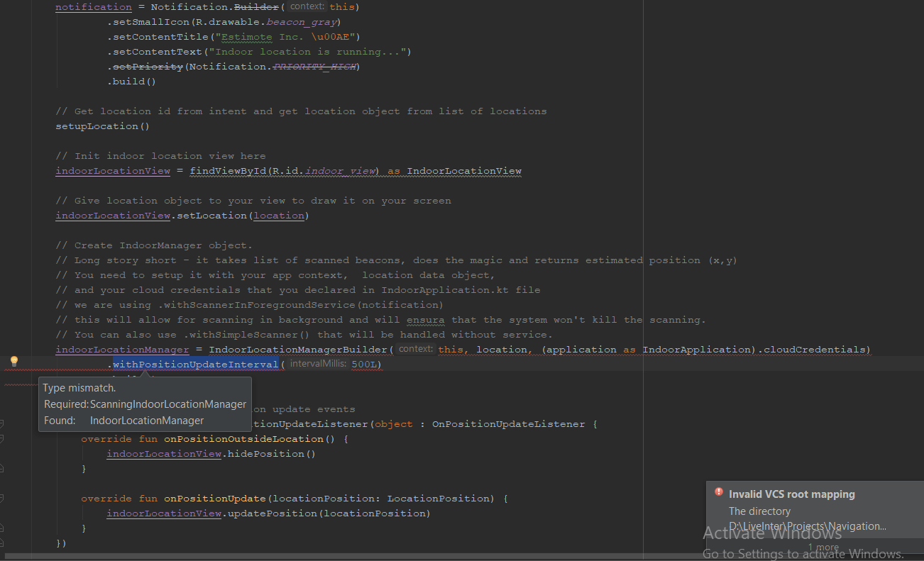Screen dimensions: 924x561
Task: Click the setupLocation() function call
Action: pyautogui.click(x=102, y=126)
